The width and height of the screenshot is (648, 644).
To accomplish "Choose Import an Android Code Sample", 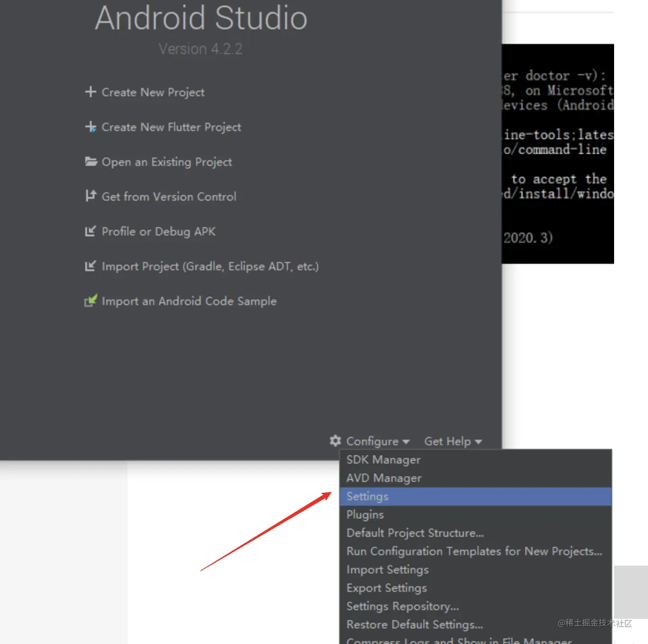I will 189,301.
